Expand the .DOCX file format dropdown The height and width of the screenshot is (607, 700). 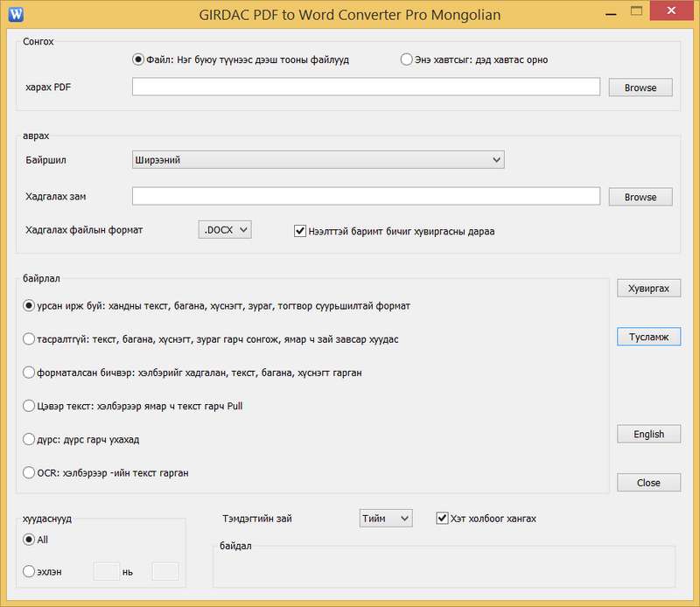pos(225,230)
